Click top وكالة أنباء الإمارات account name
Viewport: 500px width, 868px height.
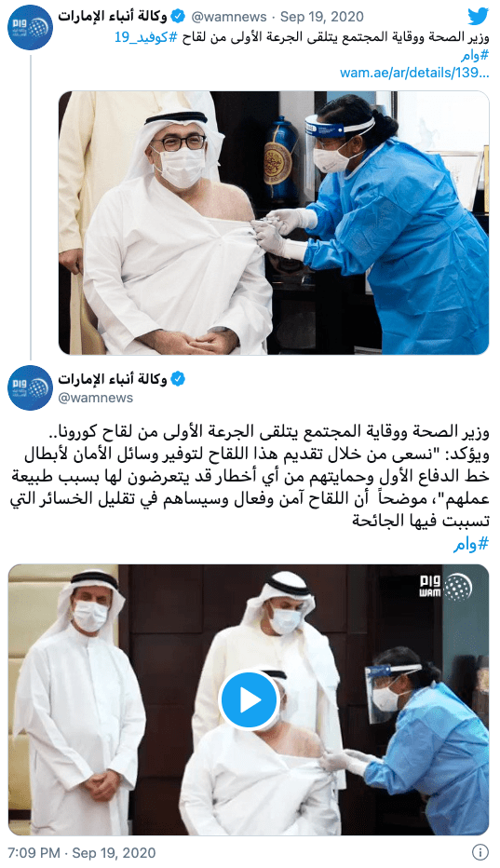point(113,17)
